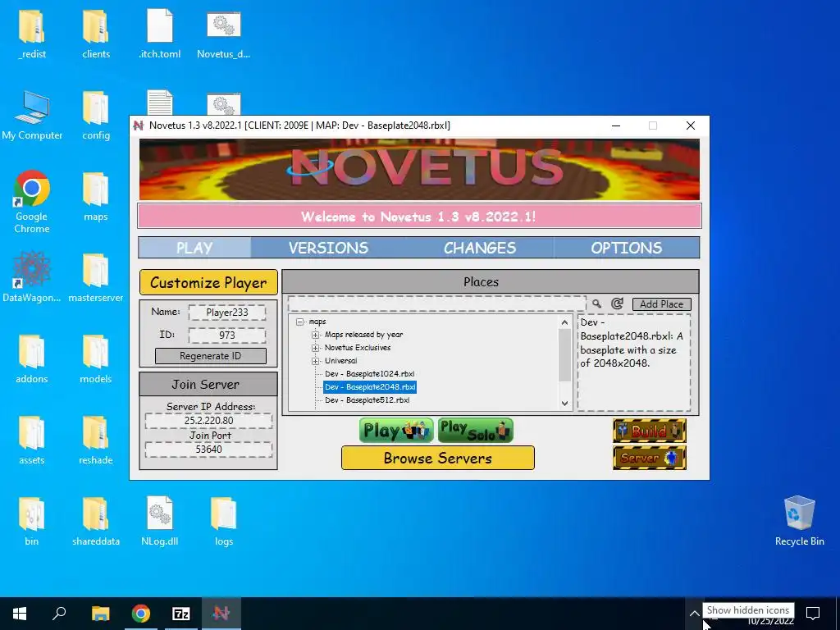Expand Novetus Exclusives tree node

pyautogui.click(x=316, y=348)
